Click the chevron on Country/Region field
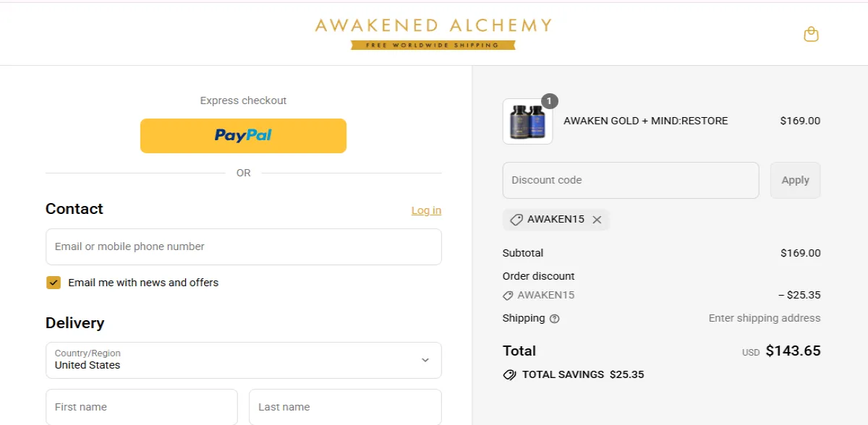This screenshot has width=868, height=425. pos(426,360)
